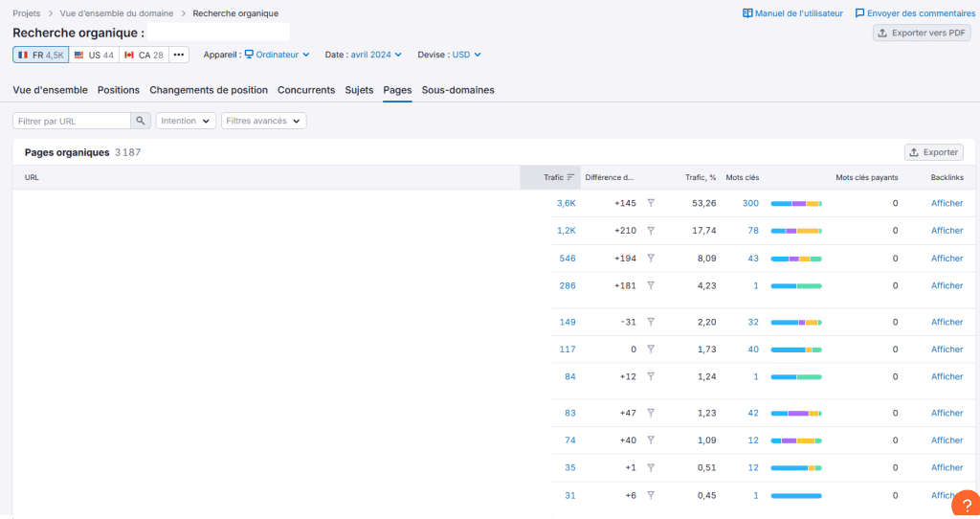Click the Filtrer par URL input field
The height and width of the screenshot is (519, 980).
72,121
